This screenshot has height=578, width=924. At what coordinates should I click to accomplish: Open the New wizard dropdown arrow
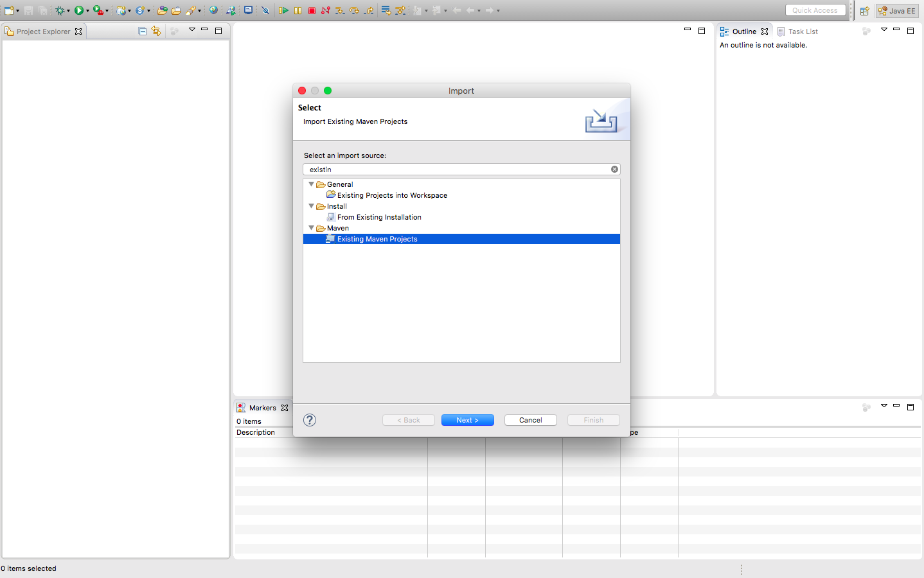coord(17,11)
